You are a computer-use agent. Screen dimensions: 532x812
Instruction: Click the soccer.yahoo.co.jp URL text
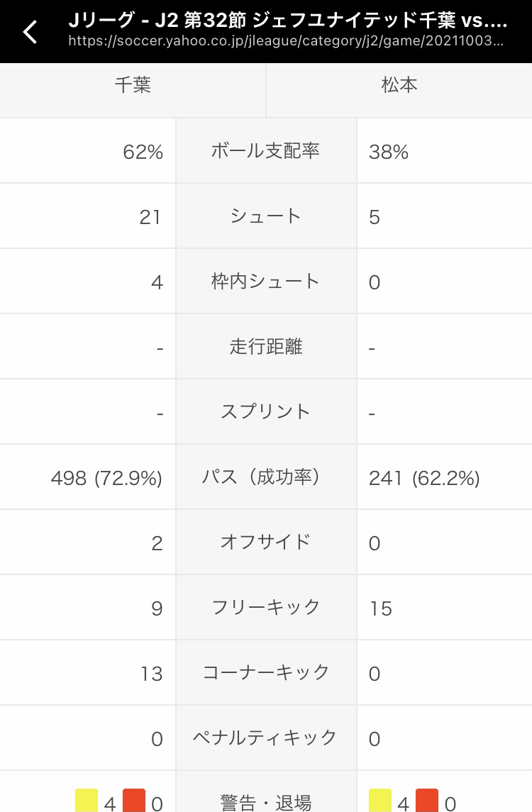286,41
